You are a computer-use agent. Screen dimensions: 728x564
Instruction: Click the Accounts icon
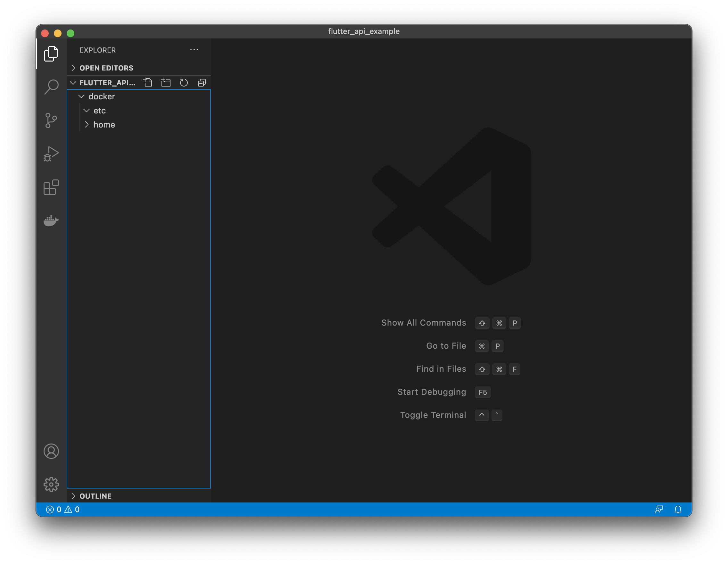tap(51, 451)
